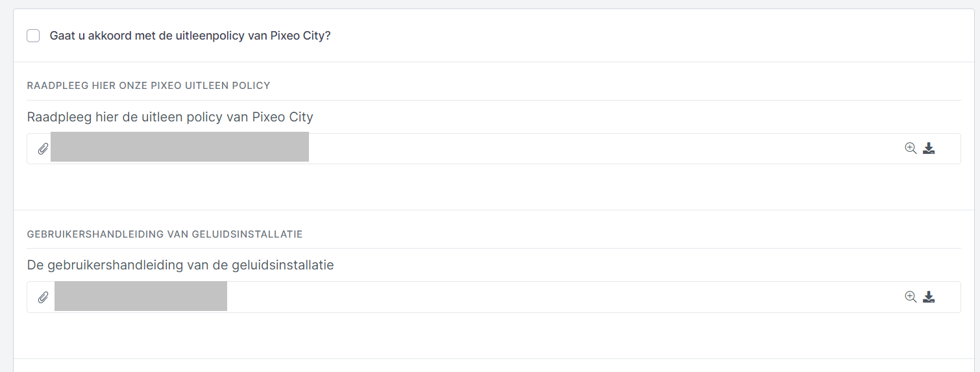The image size is (980, 372).
Task: Click empty space below the geluidsinstallatie attachment
Action: coord(493,336)
